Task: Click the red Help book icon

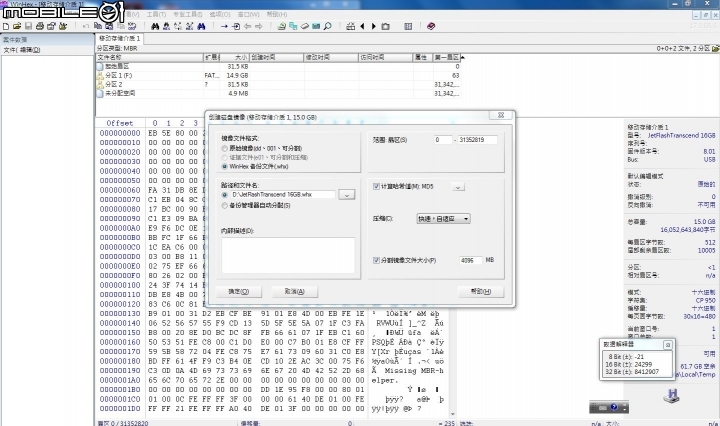Action: point(431,27)
